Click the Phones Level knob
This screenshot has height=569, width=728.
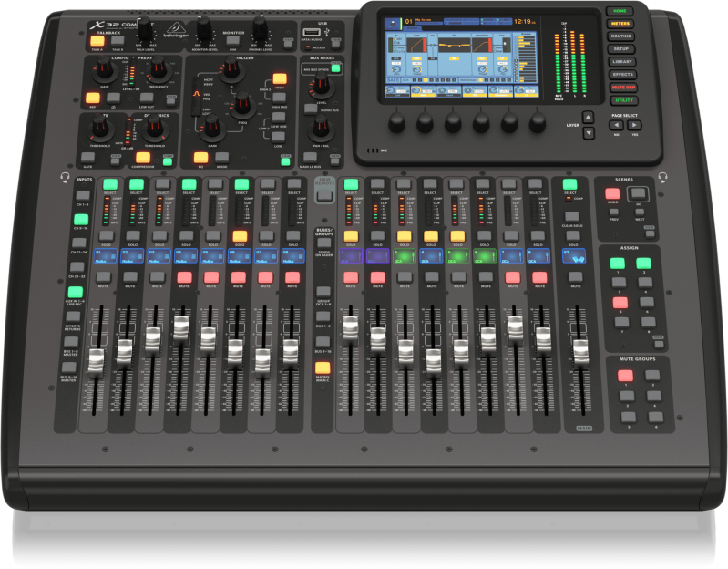261,29
